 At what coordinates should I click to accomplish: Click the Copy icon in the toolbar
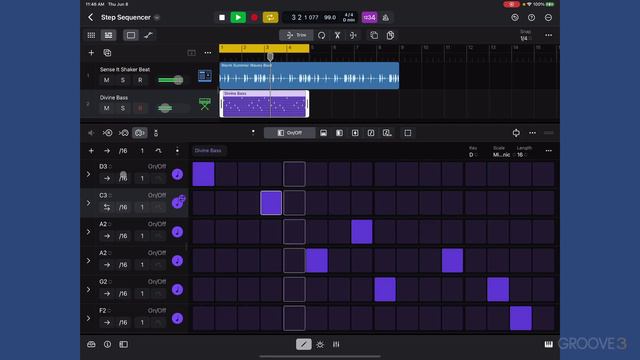click(374, 35)
